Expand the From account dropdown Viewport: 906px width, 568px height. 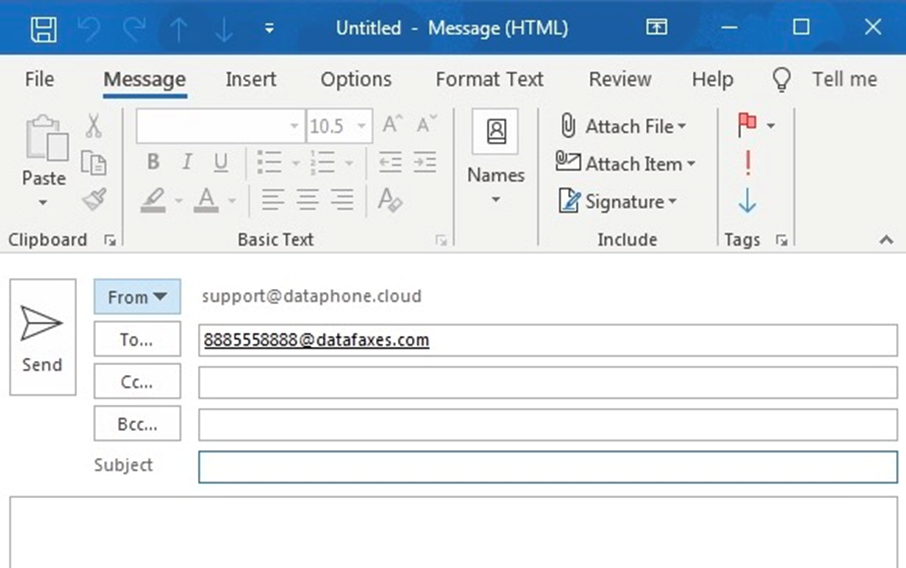pos(137,297)
